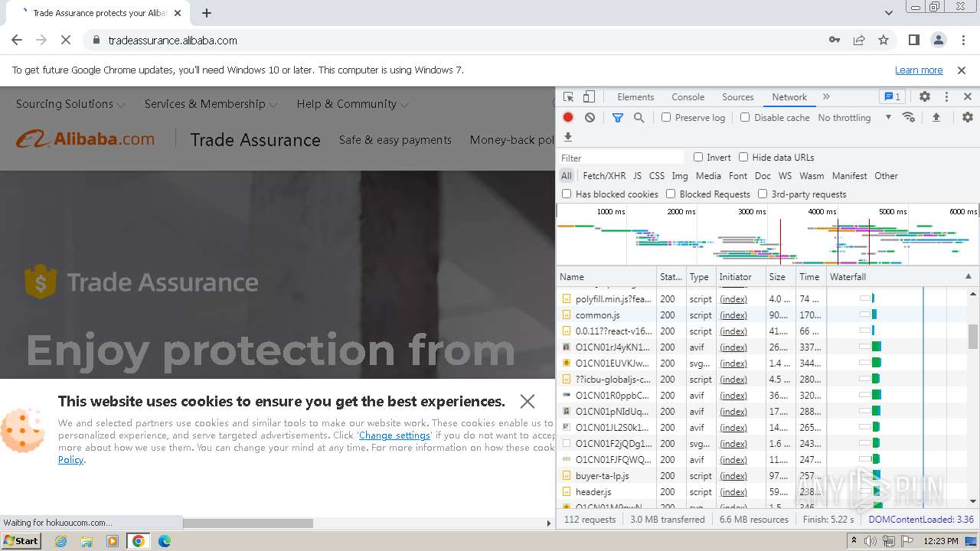Enable the Disable cache checkbox

745,118
